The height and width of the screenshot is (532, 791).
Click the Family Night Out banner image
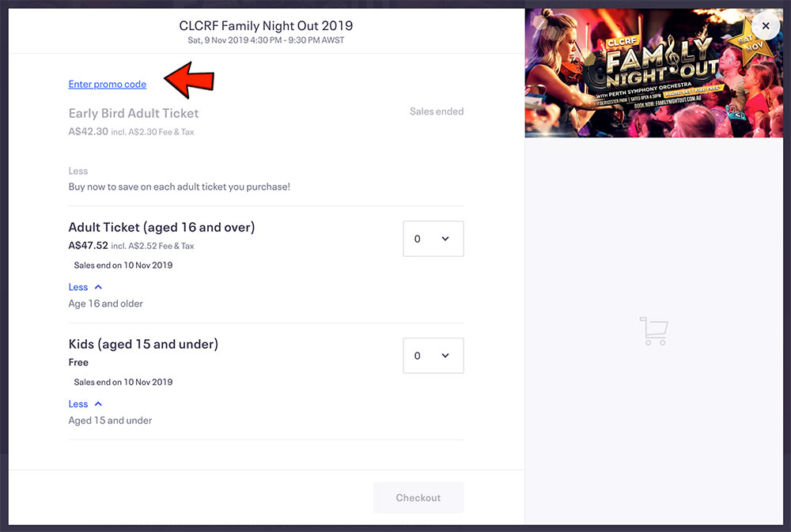[654, 73]
